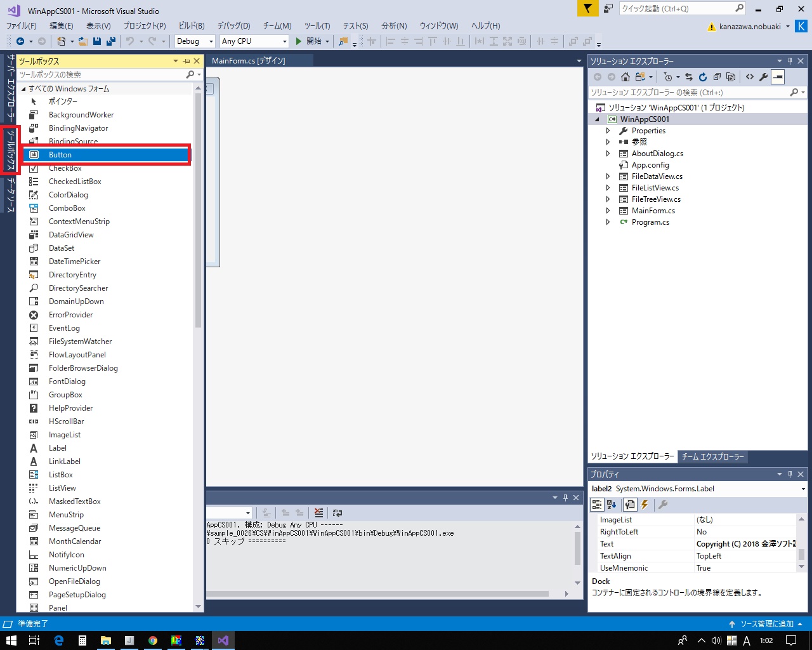The height and width of the screenshot is (650, 812).
Task: Toggle Preview Selected Items in Solution Explorer
Action: [778, 77]
